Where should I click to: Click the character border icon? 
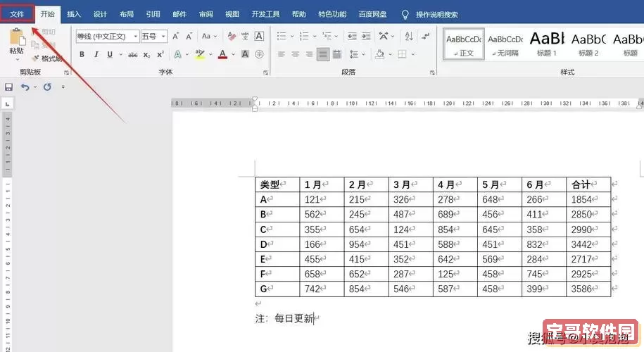tap(259, 36)
